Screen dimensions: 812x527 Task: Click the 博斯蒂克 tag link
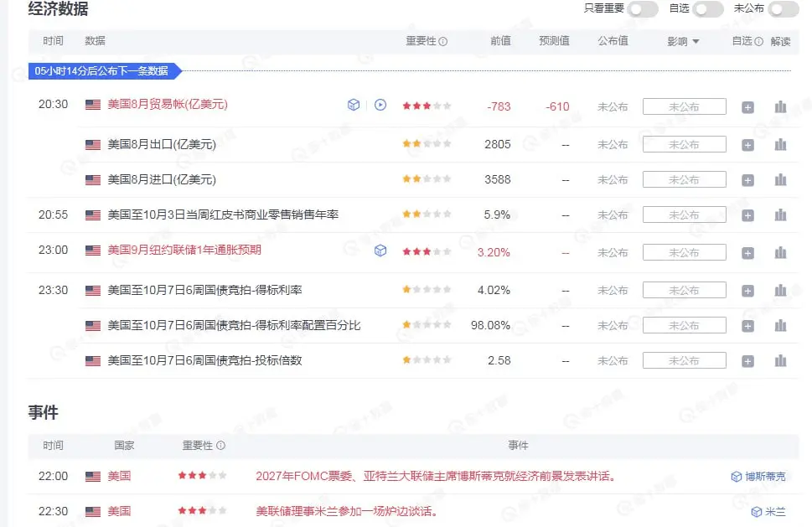758,477
